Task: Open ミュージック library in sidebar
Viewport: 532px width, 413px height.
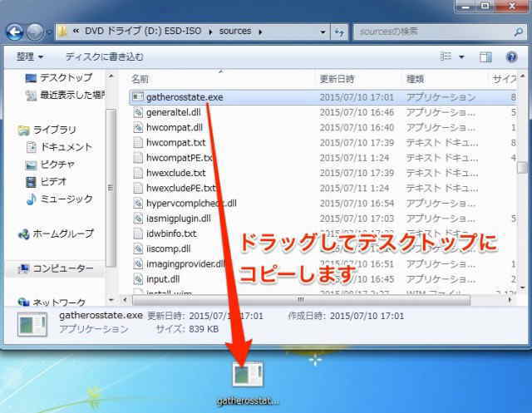Action: click(x=59, y=199)
